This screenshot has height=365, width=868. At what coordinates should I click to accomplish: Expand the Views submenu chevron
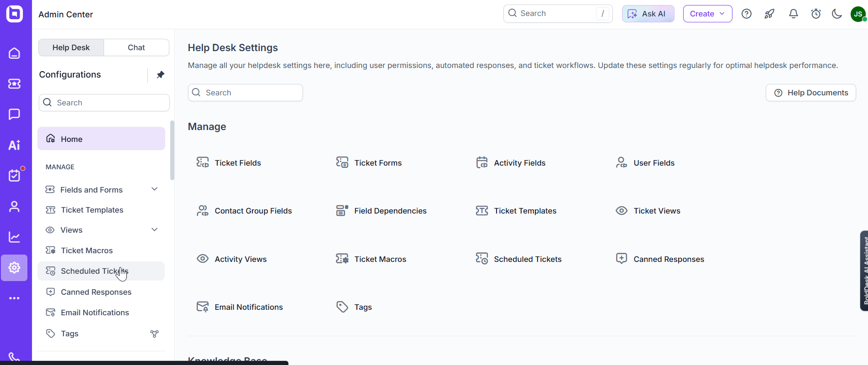coord(154,229)
